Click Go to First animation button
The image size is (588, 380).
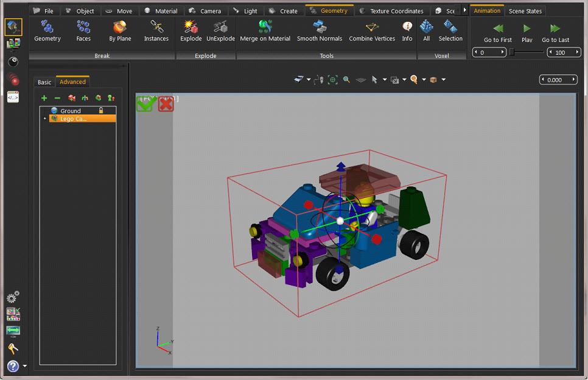click(x=498, y=33)
